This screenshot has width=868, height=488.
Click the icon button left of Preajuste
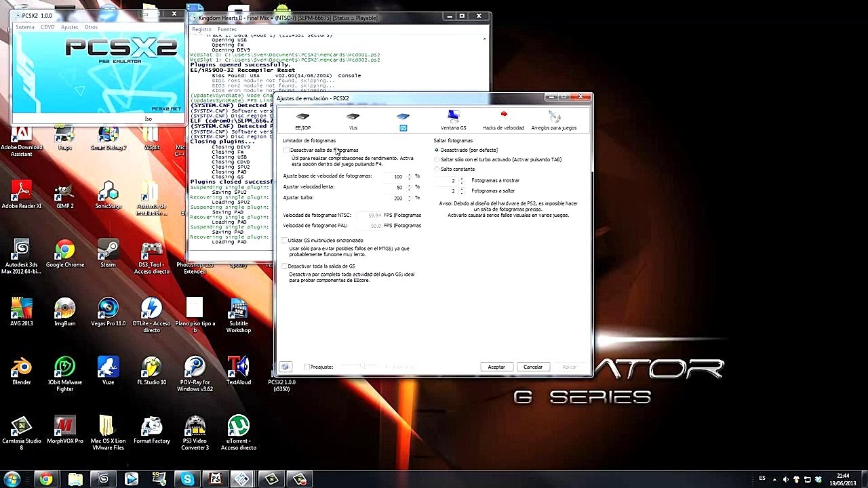point(285,367)
